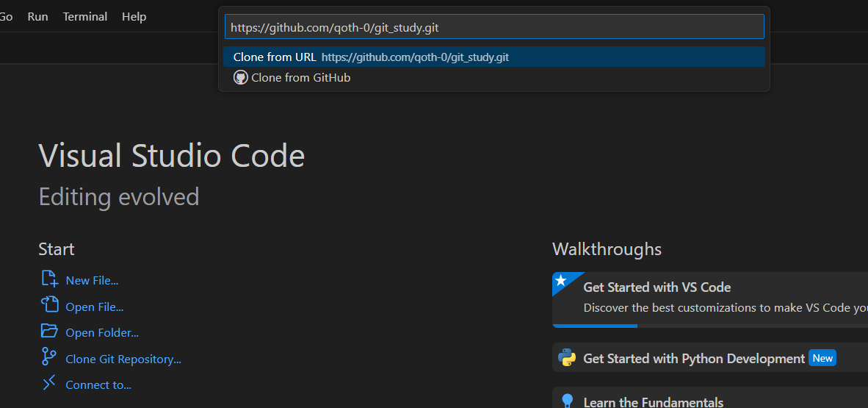
Task: Open the Open File... link
Action: 95,307
